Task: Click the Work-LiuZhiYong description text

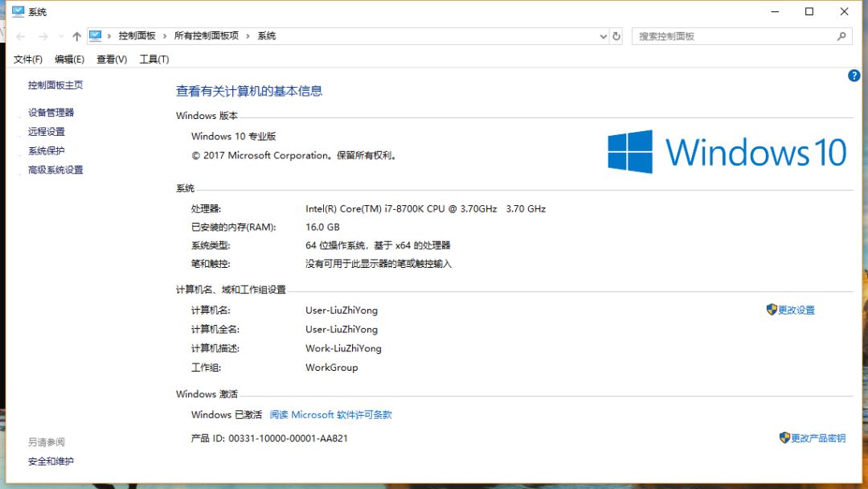Action: (343, 348)
